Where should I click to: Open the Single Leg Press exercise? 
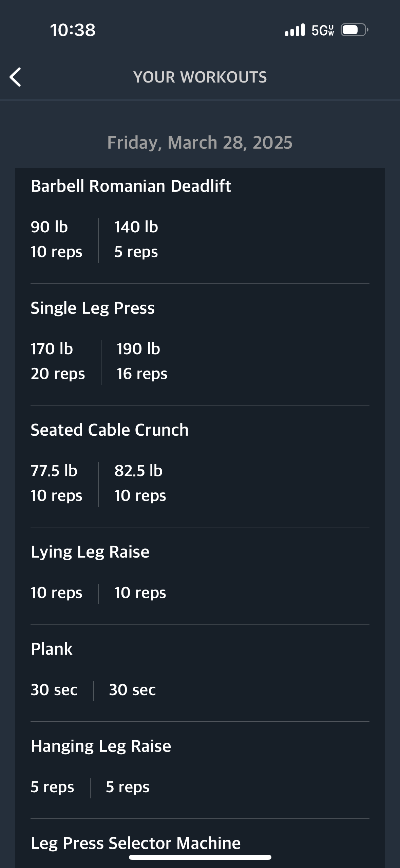(93, 308)
